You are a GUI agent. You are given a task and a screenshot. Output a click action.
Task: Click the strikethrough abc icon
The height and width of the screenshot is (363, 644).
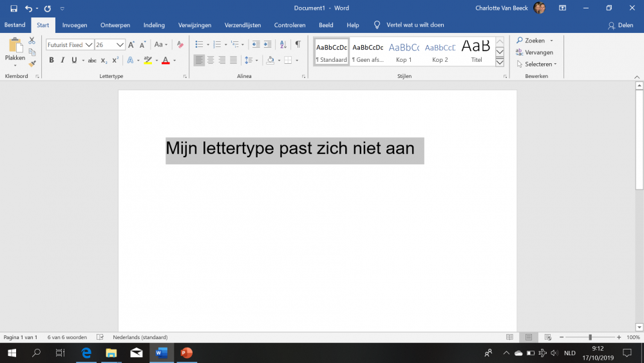[x=92, y=60]
